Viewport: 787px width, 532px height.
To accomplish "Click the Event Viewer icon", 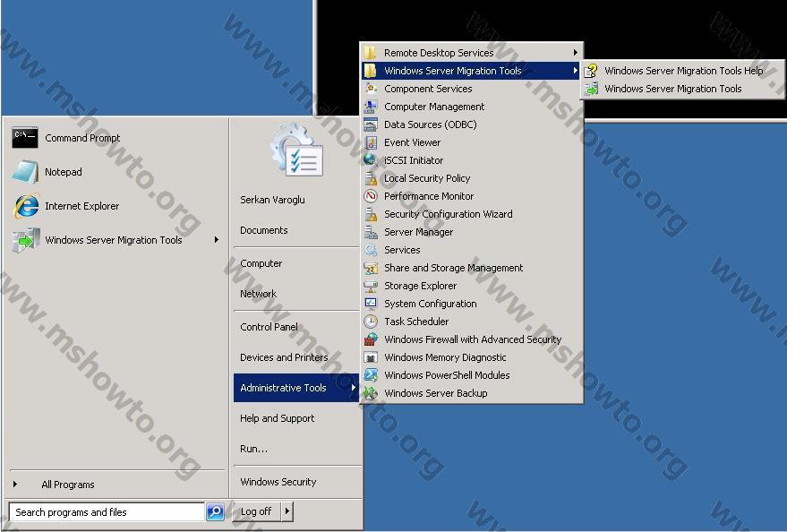I will (371, 142).
